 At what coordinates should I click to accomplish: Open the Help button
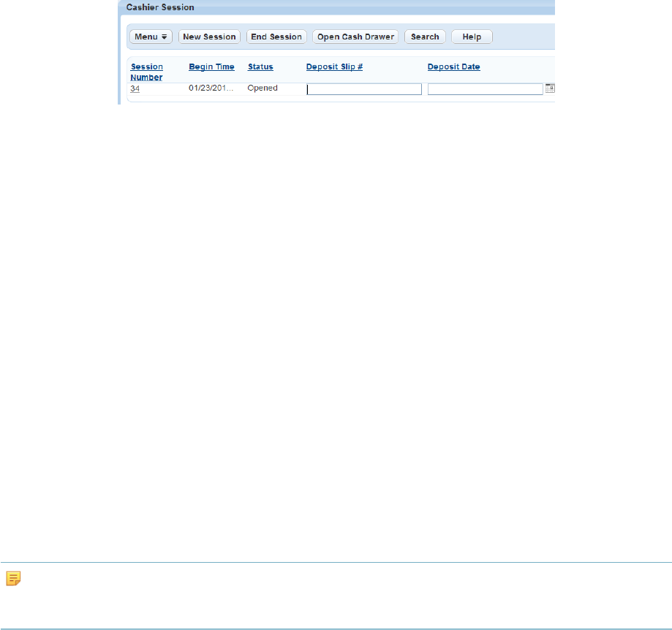[x=472, y=37]
